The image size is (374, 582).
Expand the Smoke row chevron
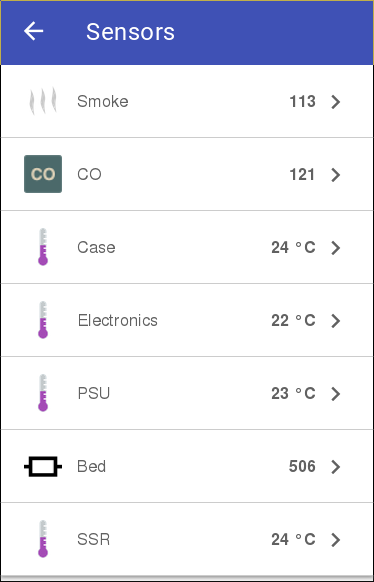[x=336, y=102]
